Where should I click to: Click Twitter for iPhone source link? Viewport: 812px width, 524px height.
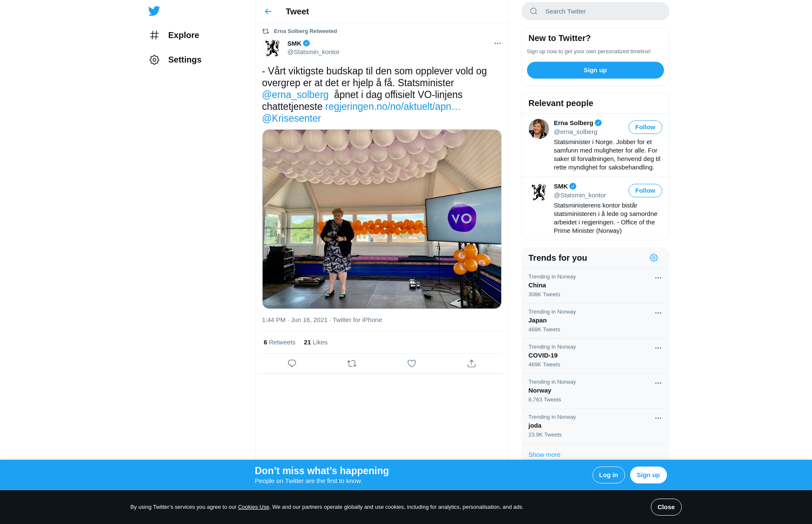pyautogui.click(x=357, y=320)
